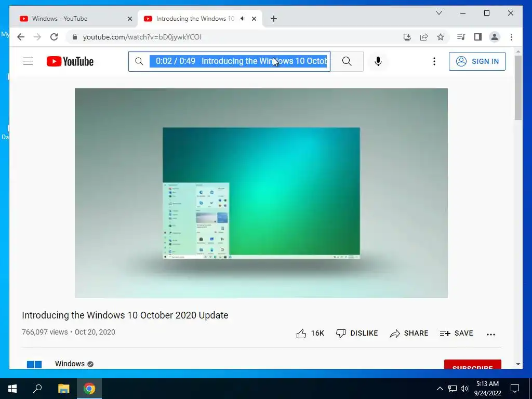Open taskbar search magnifier
532x399 pixels.
click(x=37, y=389)
